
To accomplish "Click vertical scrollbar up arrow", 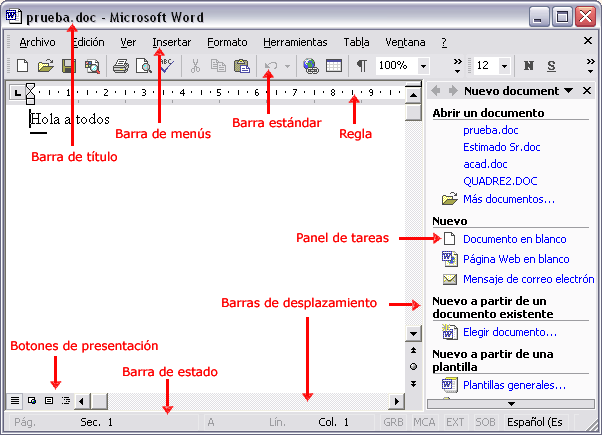I will tap(413, 95).
